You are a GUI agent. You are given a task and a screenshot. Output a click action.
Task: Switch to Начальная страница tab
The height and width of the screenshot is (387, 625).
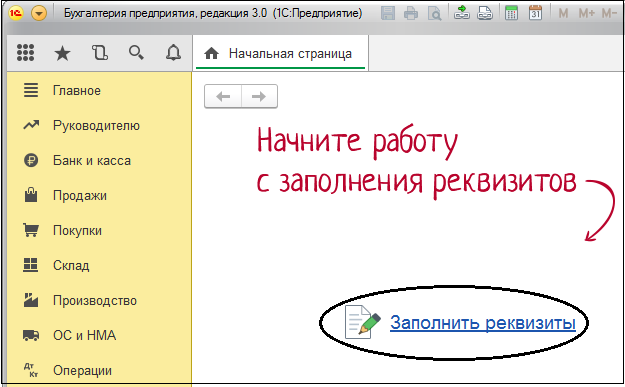(280, 53)
